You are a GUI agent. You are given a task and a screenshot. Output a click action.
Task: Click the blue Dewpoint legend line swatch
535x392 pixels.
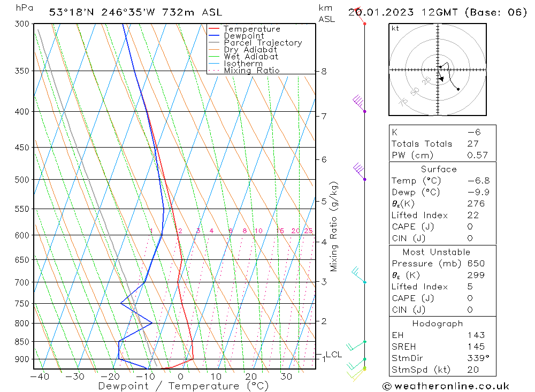coord(213,35)
